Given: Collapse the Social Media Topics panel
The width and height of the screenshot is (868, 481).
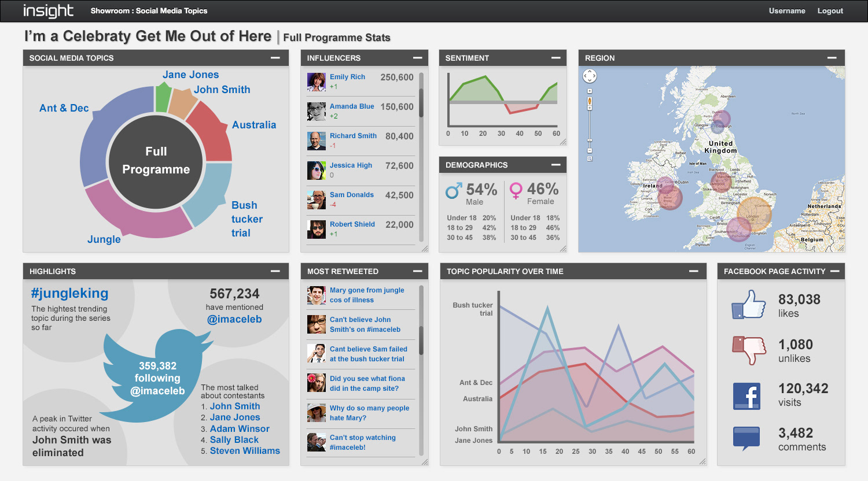Looking at the screenshot, I should (x=275, y=58).
